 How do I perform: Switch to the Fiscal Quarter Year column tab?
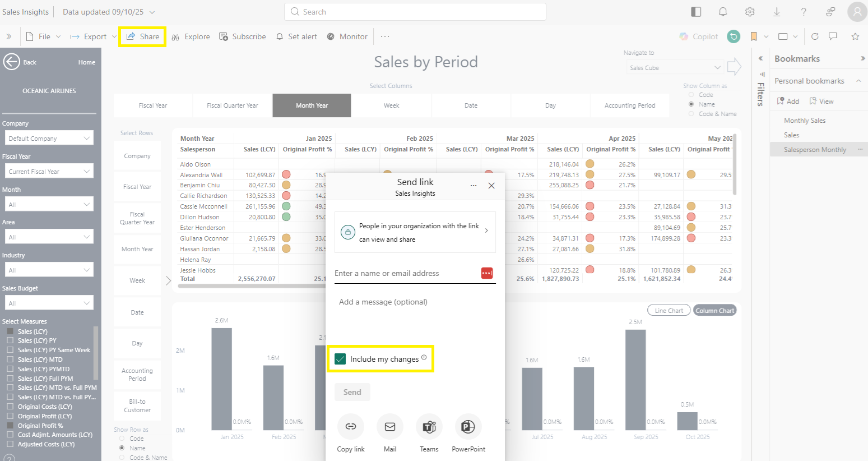coord(233,105)
